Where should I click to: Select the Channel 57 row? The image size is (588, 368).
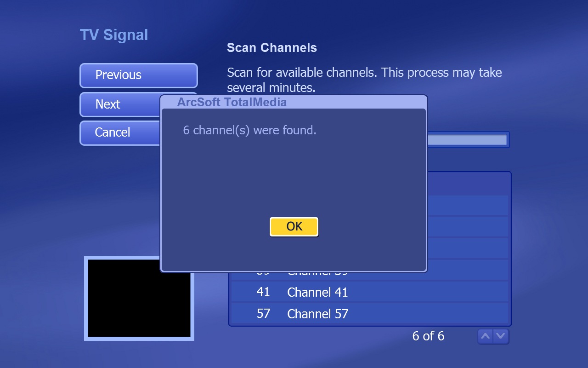(370, 314)
